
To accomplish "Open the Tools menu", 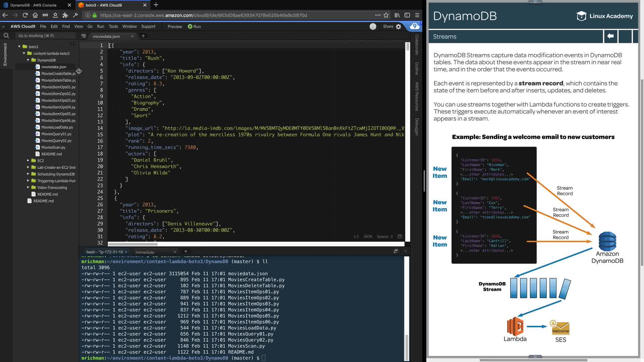I will [113, 26].
